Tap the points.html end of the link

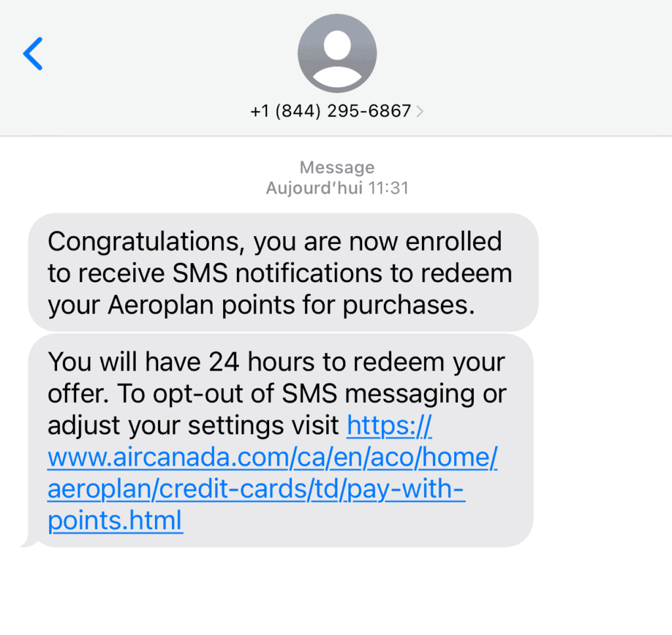pyautogui.click(x=115, y=521)
